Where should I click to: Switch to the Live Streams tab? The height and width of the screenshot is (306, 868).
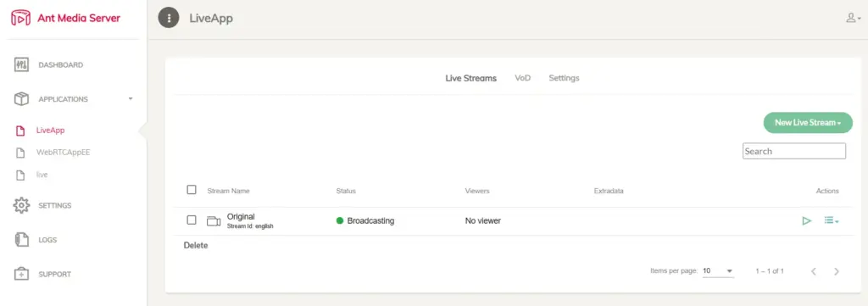tap(471, 78)
